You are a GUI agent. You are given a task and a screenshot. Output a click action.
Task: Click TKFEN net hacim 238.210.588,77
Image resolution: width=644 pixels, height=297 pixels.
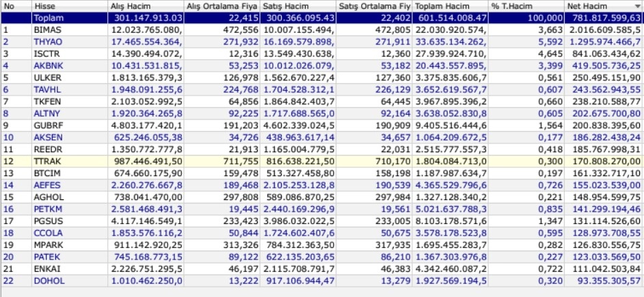[604, 101]
